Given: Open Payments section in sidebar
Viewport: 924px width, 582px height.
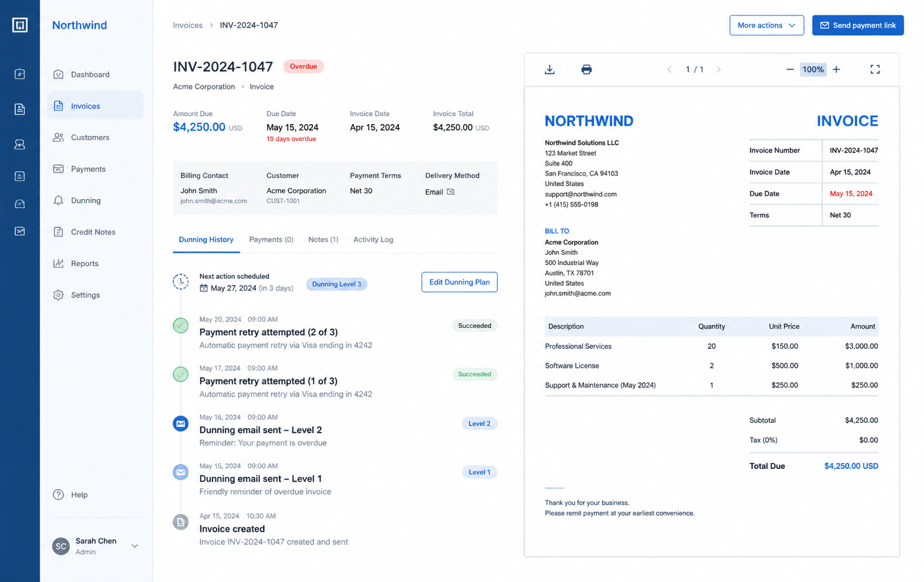Looking at the screenshot, I should point(95,169).
